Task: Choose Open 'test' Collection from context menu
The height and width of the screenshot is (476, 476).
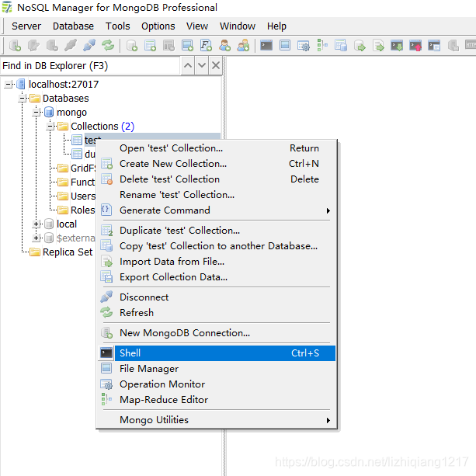Action: coord(217,148)
